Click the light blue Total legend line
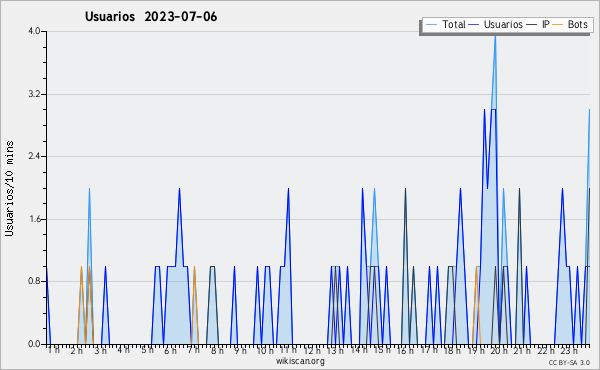600x370 pixels. (431, 24)
